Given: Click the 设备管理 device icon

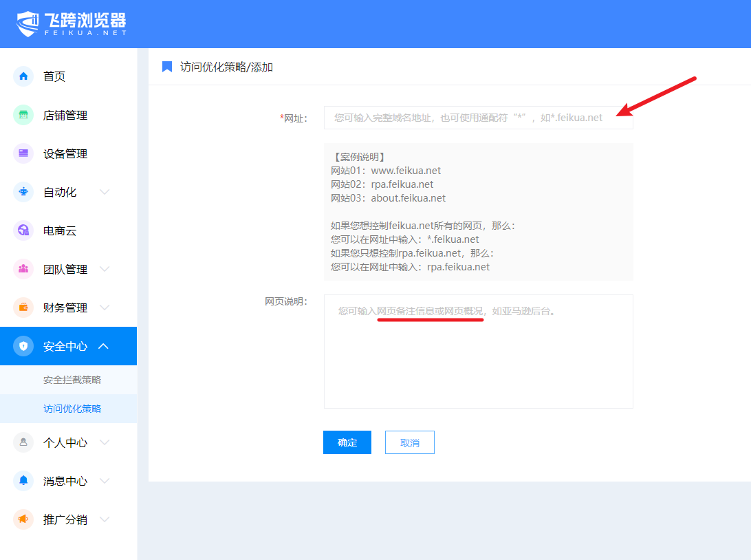Looking at the screenshot, I should point(23,153).
